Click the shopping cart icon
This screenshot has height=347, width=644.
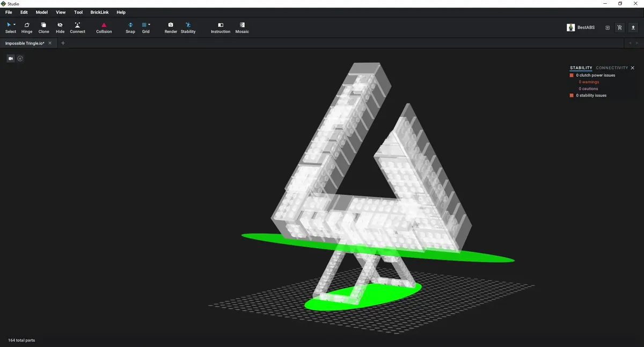(620, 27)
